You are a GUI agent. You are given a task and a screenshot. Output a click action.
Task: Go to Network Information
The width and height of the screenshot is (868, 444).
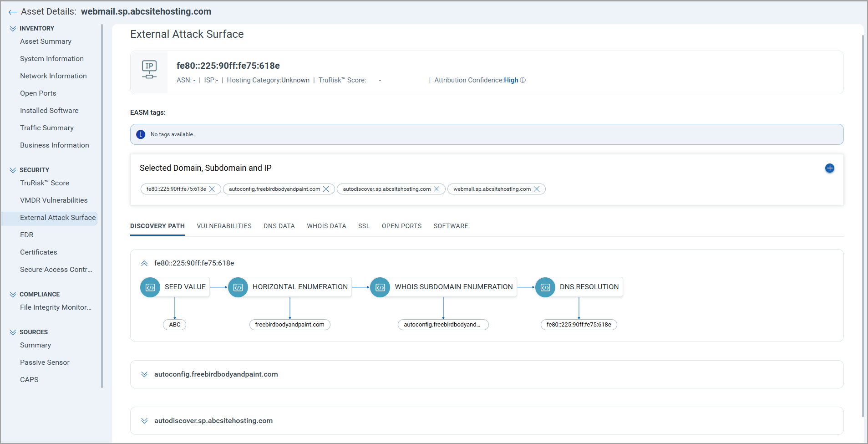(x=53, y=76)
